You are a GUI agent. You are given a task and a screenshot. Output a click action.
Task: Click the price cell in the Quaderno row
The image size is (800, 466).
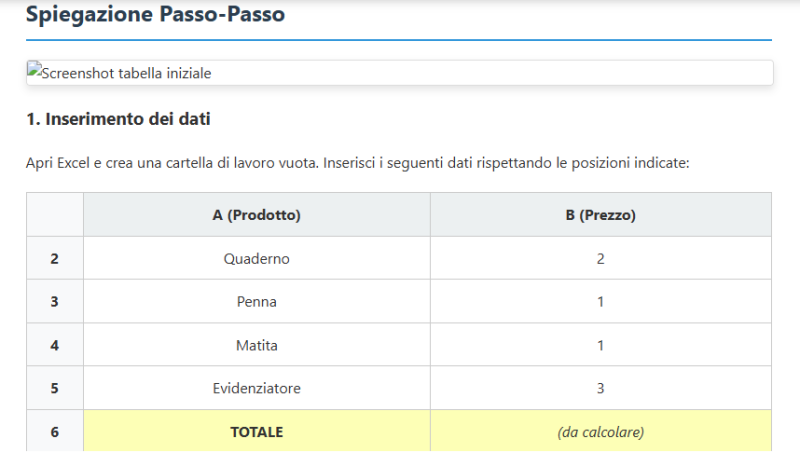[601, 259]
